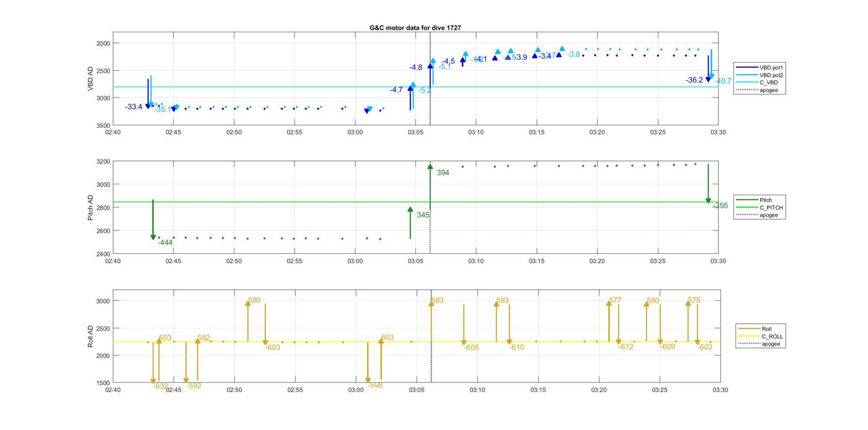The image size is (868, 430).
Task: Click the -355 data label in Pitch plot
Action: [720, 205]
